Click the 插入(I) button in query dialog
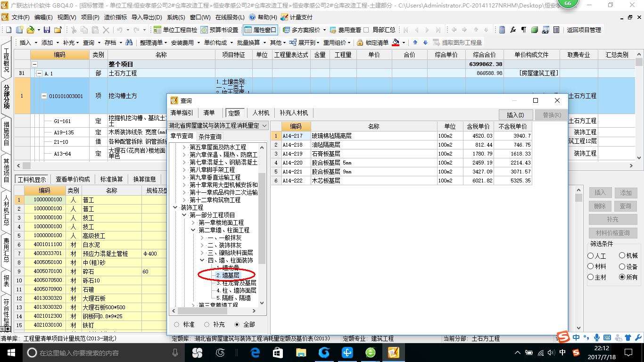The height and width of the screenshot is (362, 644). (515, 115)
